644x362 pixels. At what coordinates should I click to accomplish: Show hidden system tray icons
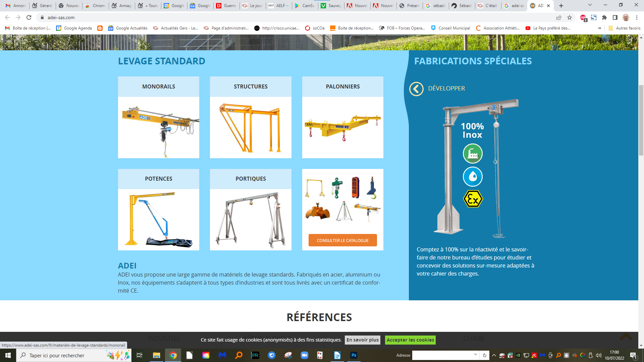tap(494, 355)
